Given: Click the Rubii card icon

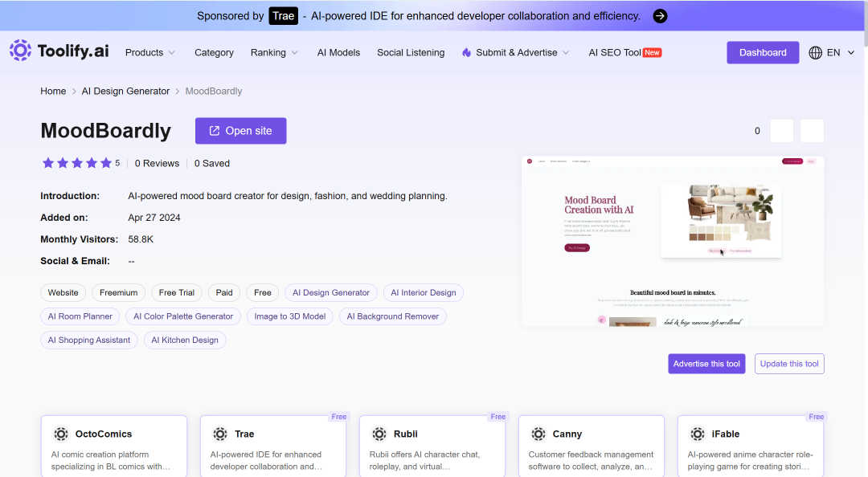Looking at the screenshot, I should pos(379,434).
